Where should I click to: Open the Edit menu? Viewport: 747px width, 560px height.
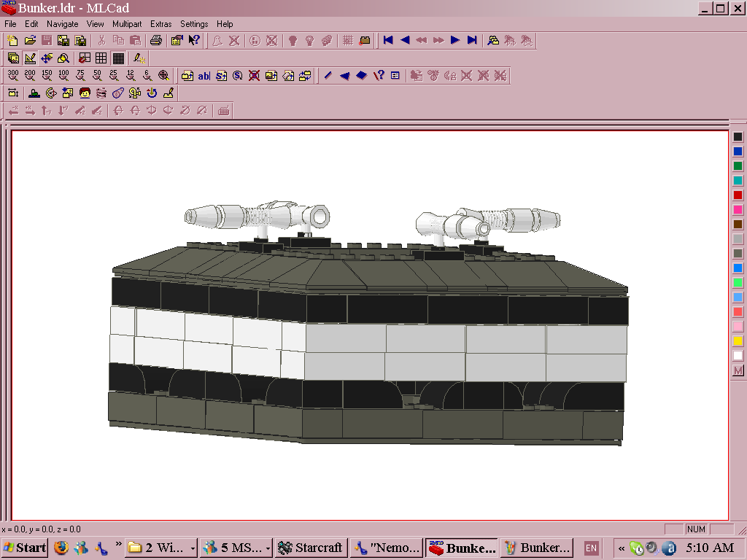[31, 24]
